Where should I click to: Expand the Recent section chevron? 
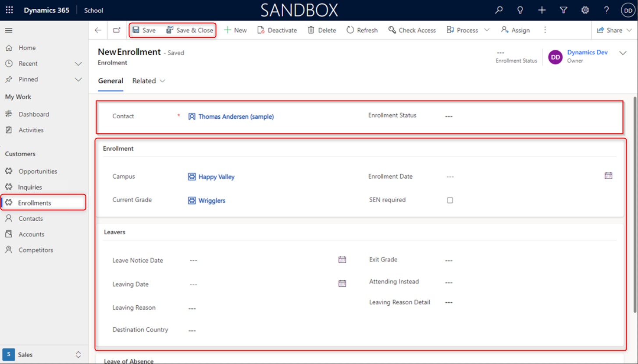pos(78,64)
